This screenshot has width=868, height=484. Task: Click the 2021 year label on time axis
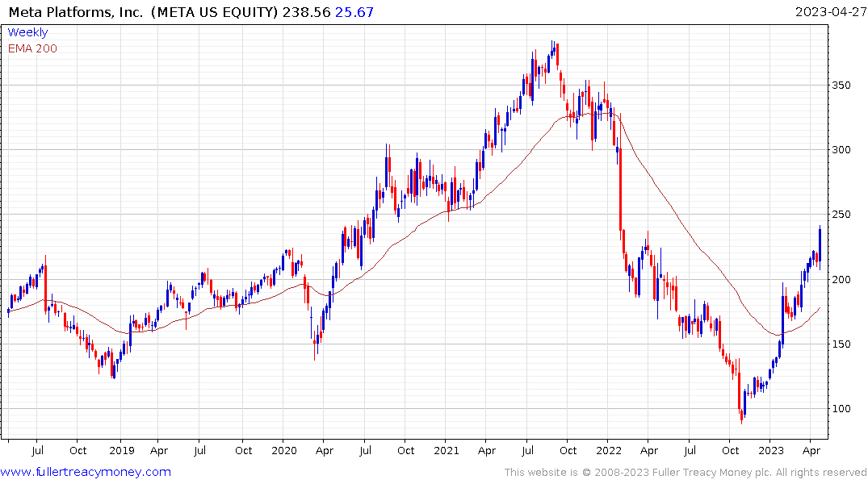click(x=447, y=450)
